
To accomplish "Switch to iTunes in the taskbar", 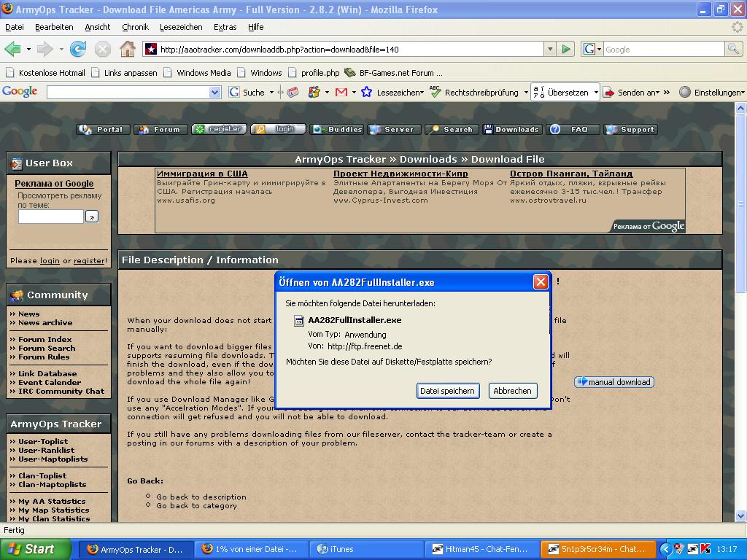I will (365, 550).
